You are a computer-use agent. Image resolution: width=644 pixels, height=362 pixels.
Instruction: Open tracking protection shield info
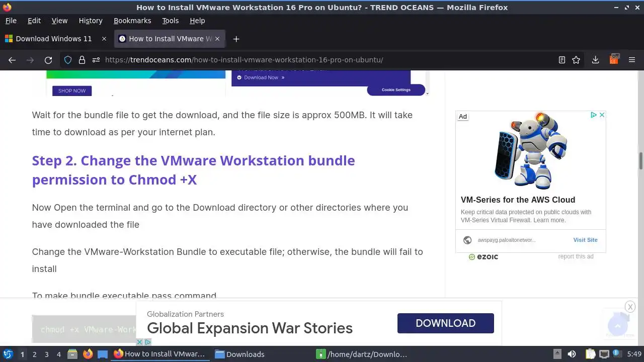(x=68, y=60)
